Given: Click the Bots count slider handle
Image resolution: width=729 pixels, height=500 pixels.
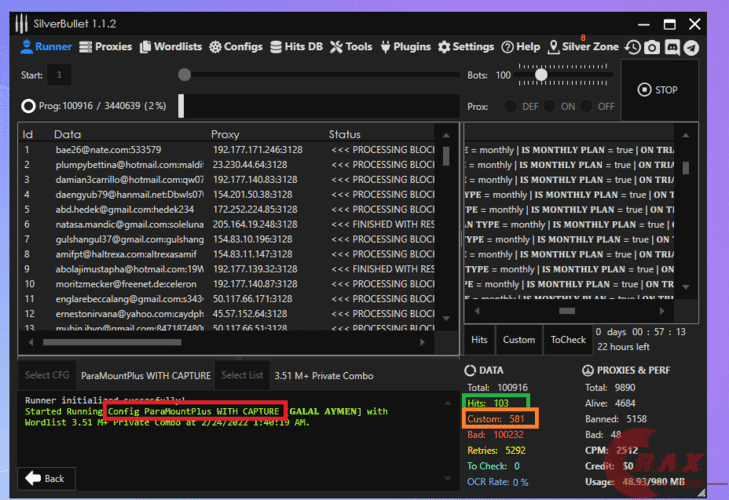Looking at the screenshot, I should point(541,74).
